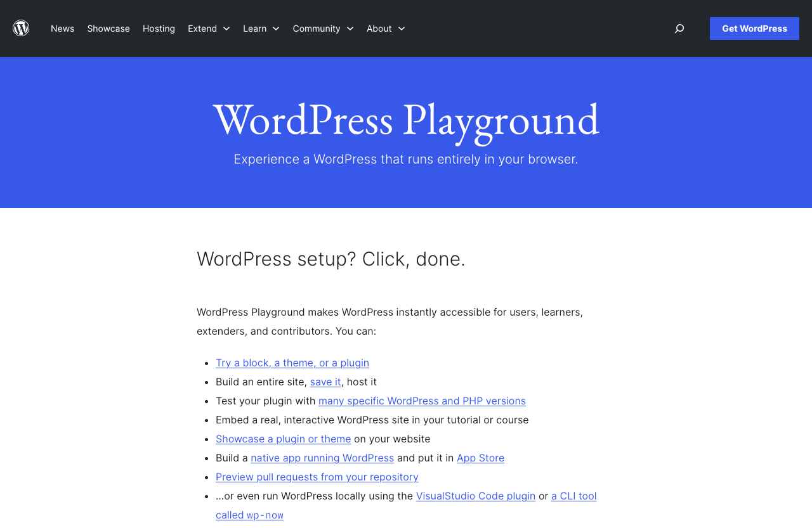
Task: Click 'Embed a real, interactive WordPress site' text
Action: 372,420
